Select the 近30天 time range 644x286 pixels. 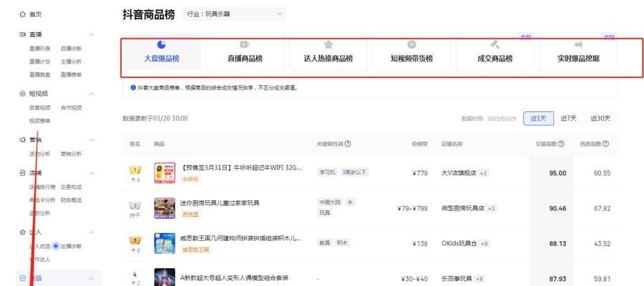click(x=600, y=119)
